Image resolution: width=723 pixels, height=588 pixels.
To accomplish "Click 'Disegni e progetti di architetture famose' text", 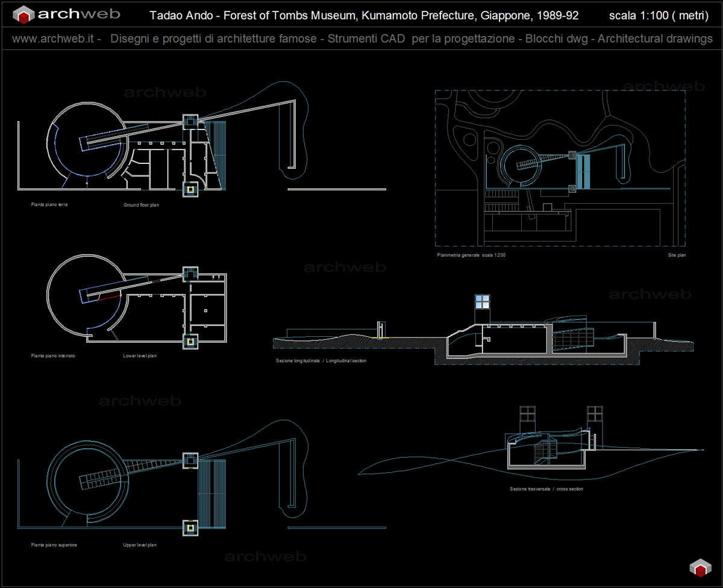I will (x=213, y=39).
